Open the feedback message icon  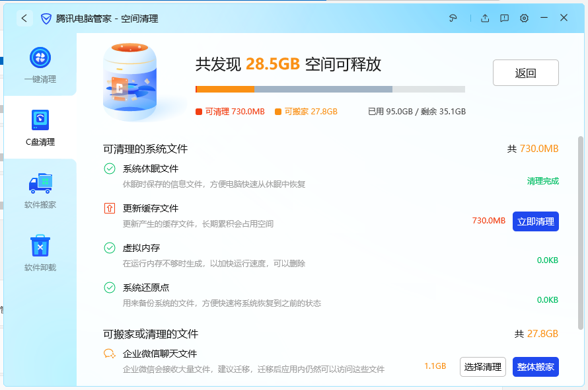[504, 18]
